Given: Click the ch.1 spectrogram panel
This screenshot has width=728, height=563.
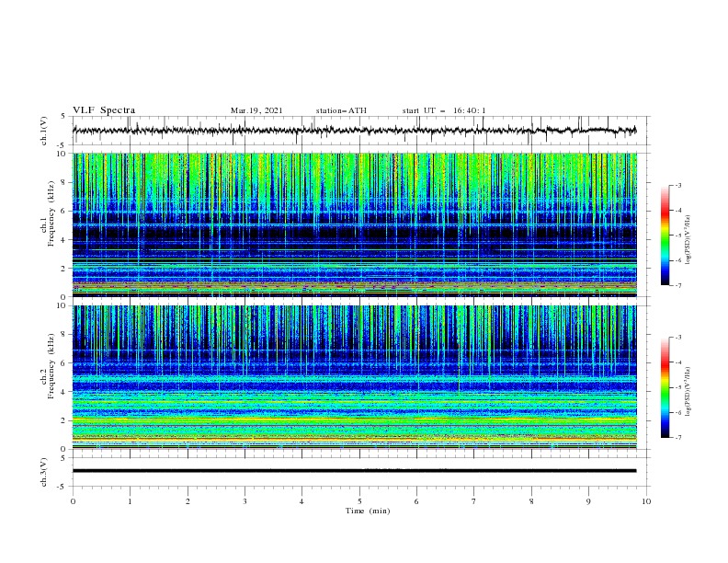Looking at the screenshot, I should click(x=354, y=224).
